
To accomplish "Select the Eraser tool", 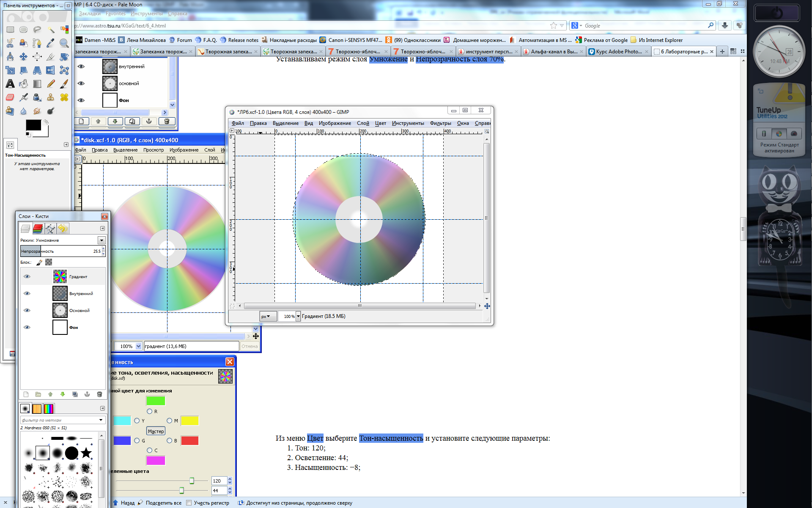I will [x=10, y=97].
